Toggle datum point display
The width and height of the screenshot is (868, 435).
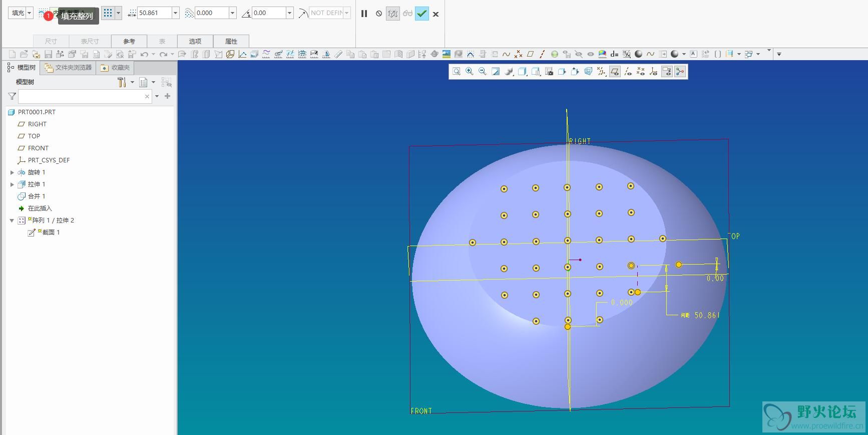pos(641,72)
